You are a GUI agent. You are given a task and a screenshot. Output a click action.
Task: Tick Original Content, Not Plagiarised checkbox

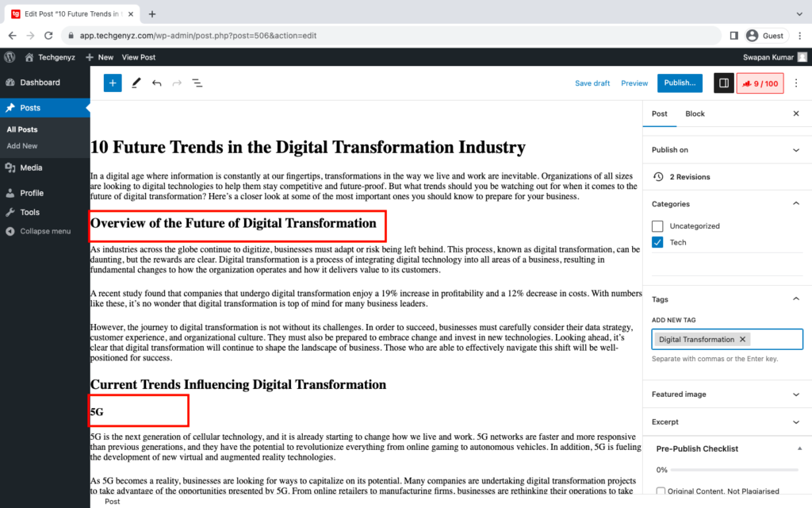click(x=661, y=491)
